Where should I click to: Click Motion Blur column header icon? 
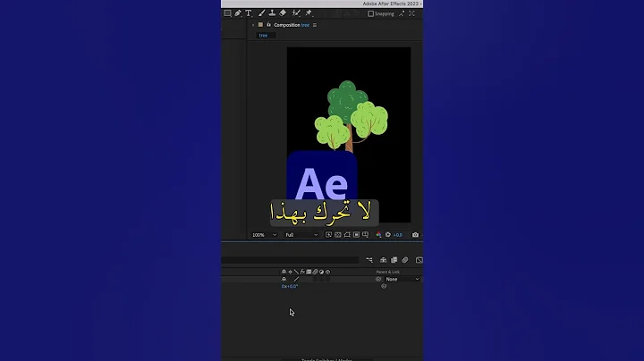(x=315, y=272)
